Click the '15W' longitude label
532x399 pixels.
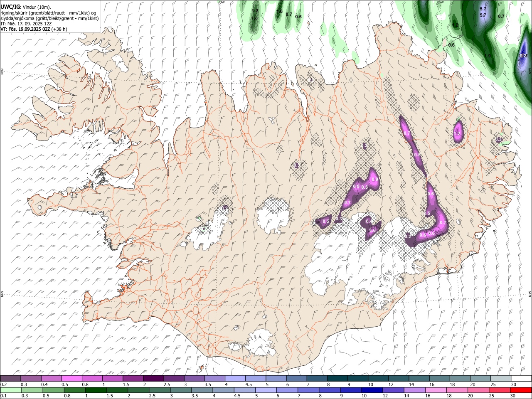440,2
